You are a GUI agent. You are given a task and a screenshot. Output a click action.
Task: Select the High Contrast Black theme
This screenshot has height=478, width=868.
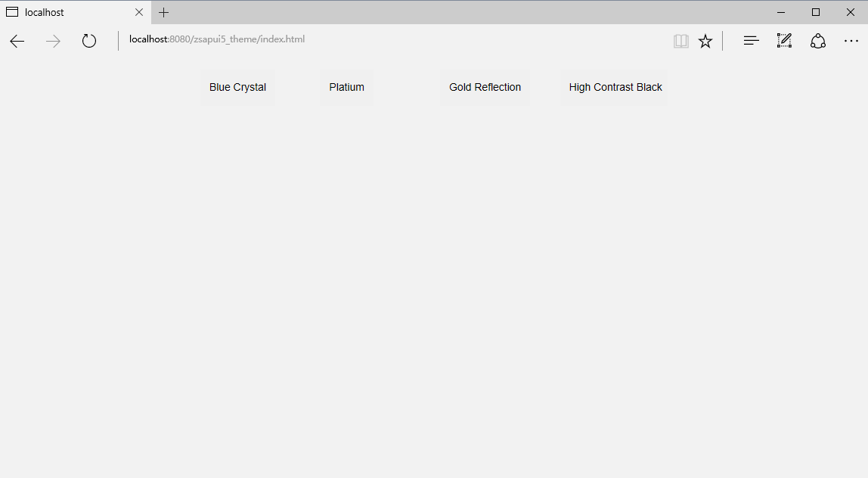615,87
